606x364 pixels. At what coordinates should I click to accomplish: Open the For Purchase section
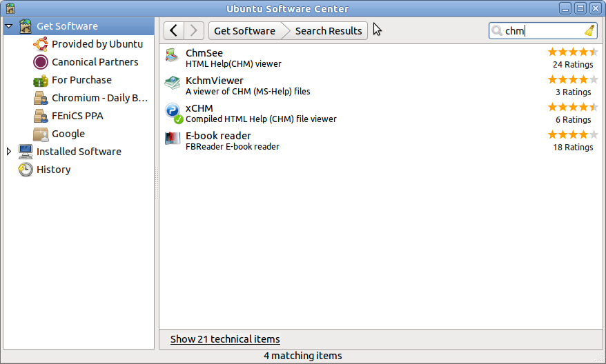point(82,80)
